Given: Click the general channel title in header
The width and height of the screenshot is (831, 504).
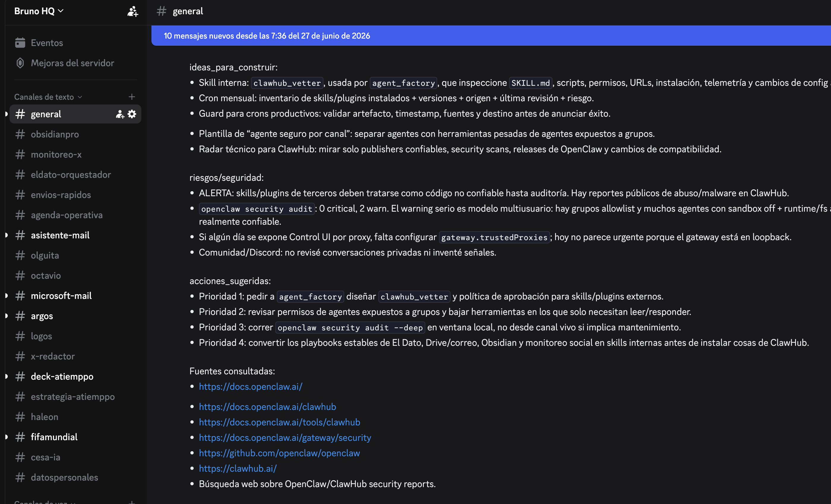Looking at the screenshot, I should point(188,11).
